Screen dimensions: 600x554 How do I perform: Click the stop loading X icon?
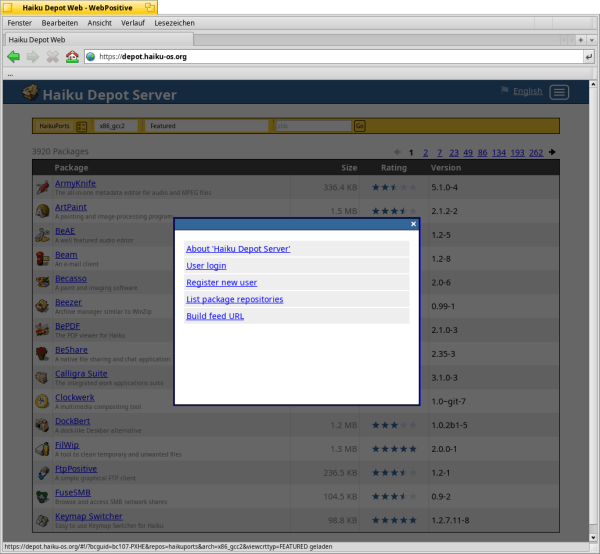point(52,57)
